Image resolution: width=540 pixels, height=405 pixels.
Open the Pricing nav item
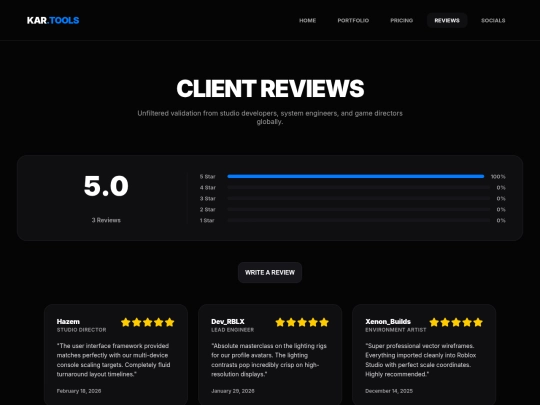[402, 20]
